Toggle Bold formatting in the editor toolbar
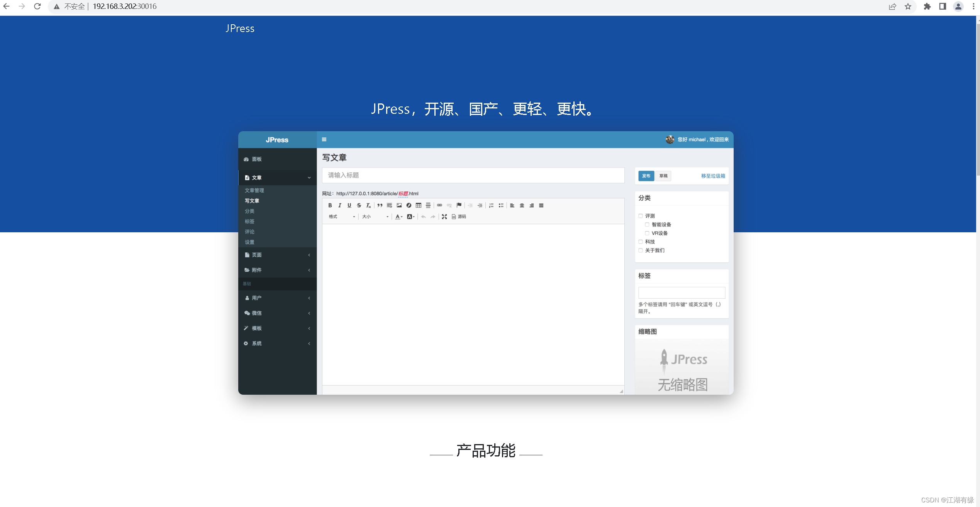The height and width of the screenshot is (507, 980). tap(330, 205)
